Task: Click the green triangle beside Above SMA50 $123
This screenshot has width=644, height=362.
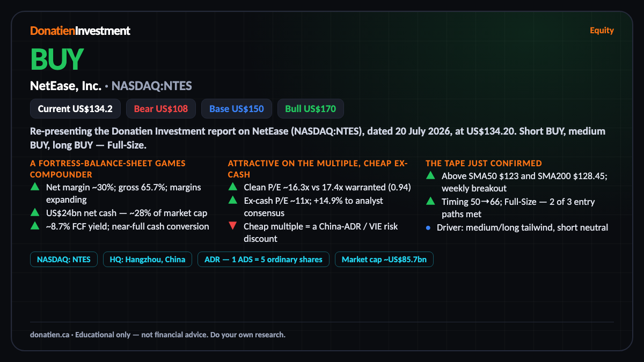Action: pos(430,175)
